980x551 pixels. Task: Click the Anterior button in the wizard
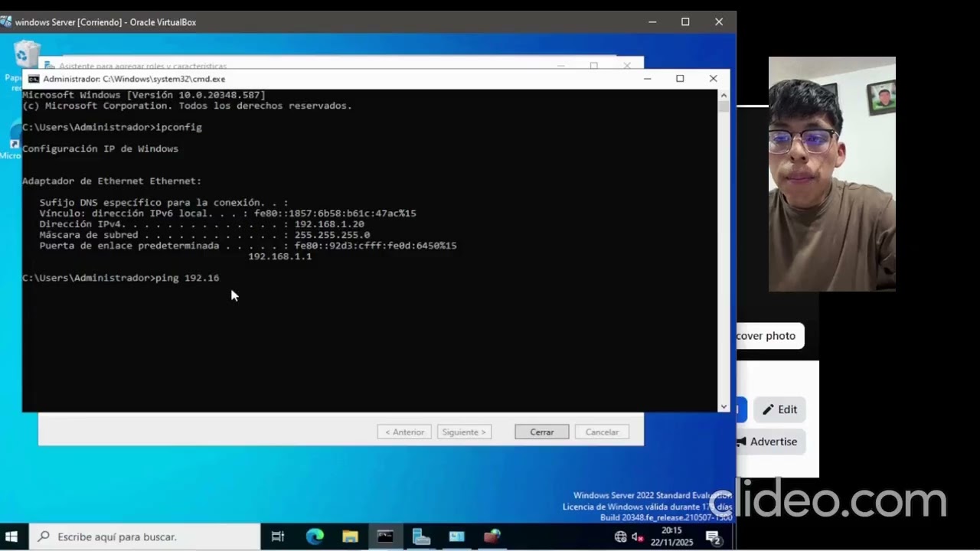point(404,432)
